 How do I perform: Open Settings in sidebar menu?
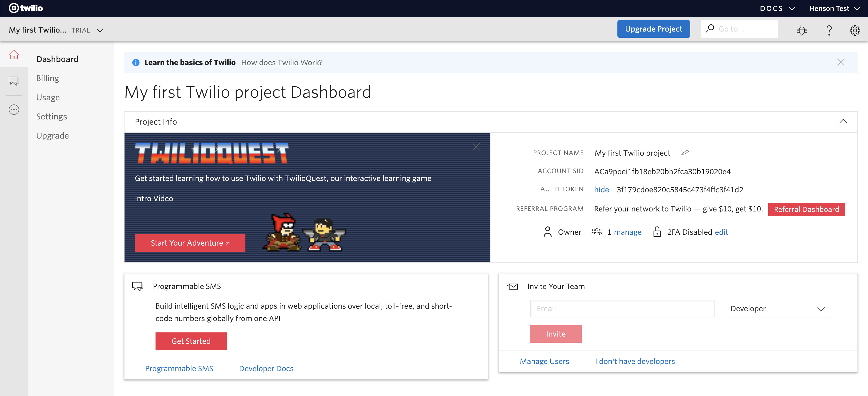pos(52,116)
